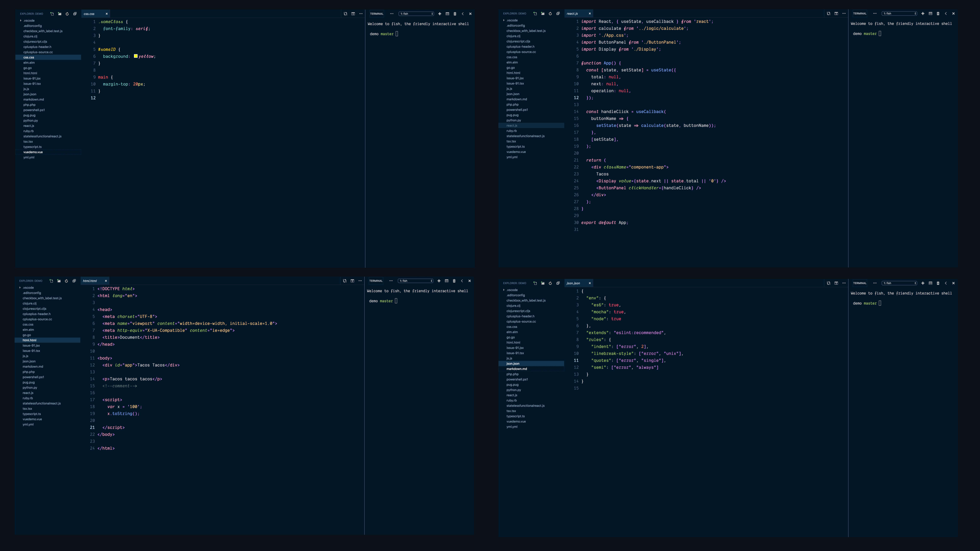Expand .vscode folder in html.html window
This screenshot has width=980, height=551.
[20, 288]
